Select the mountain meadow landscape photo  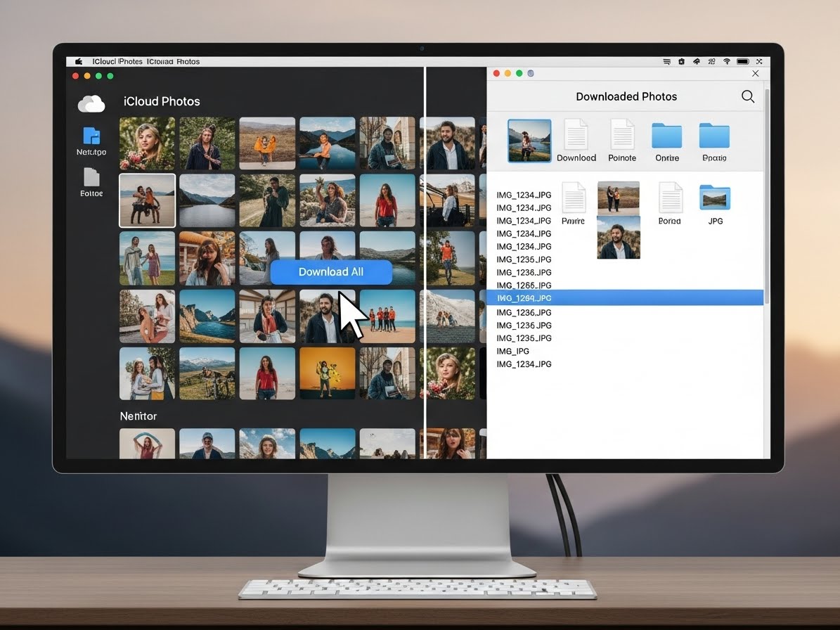click(x=207, y=373)
